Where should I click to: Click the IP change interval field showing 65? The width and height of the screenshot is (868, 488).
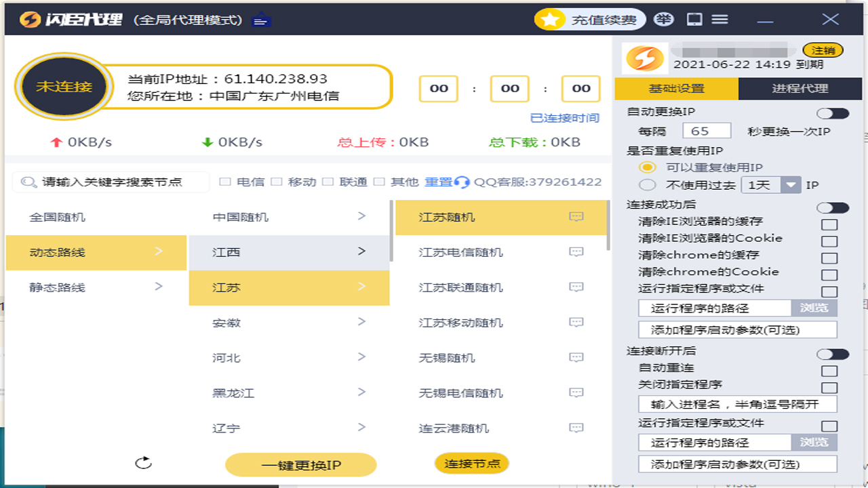coord(707,131)
